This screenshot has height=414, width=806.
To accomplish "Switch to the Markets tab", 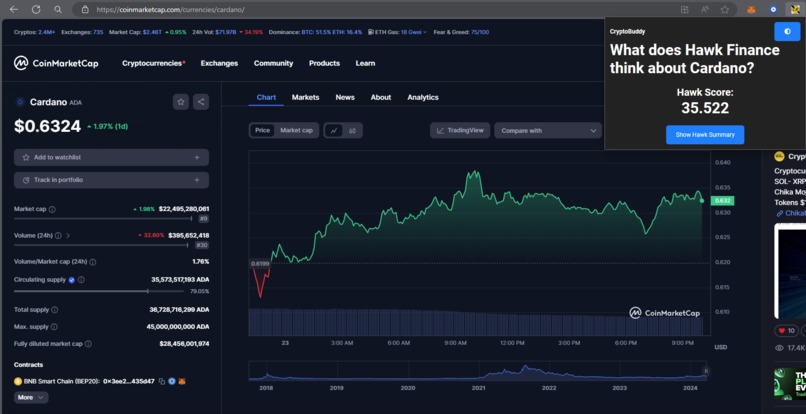I will (305, 97).
